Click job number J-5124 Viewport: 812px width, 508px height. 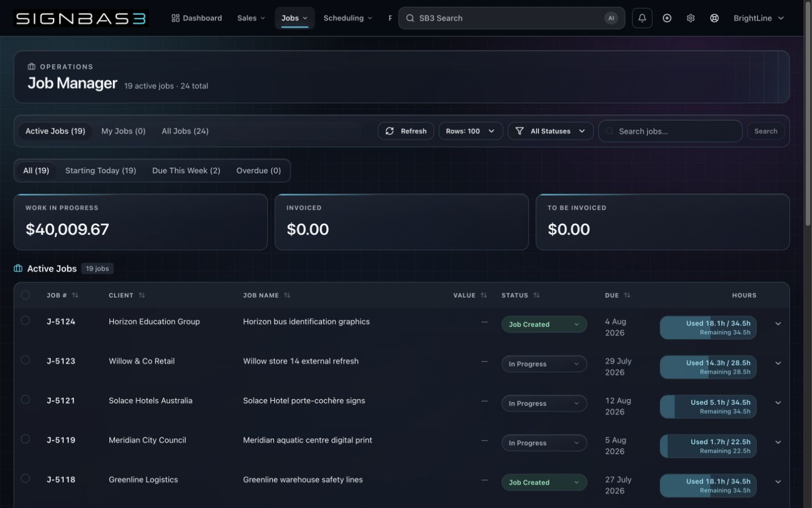tap(61, 322)
